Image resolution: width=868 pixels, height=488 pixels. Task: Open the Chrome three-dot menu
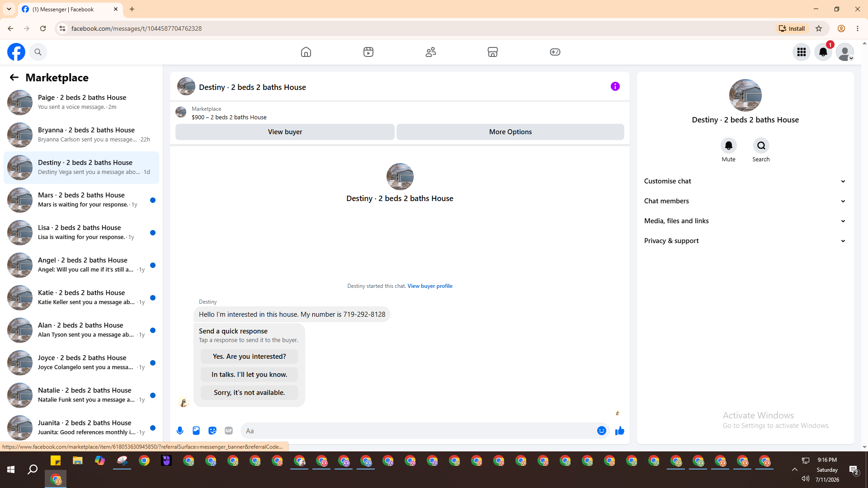(x=858, y=28)
